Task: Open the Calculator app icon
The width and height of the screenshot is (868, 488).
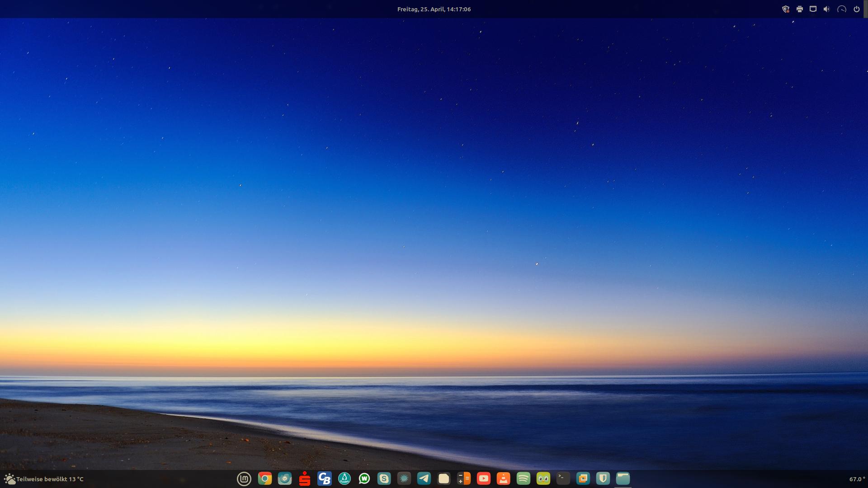Action: 464,479
